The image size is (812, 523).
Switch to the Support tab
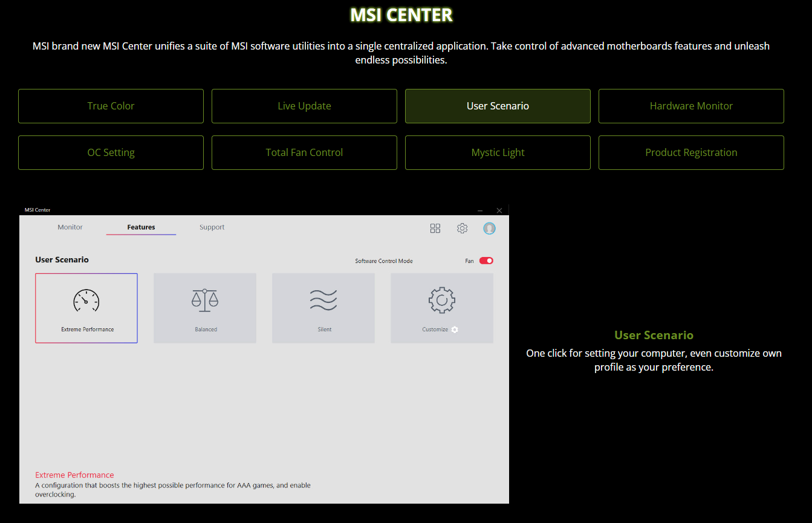212,227
